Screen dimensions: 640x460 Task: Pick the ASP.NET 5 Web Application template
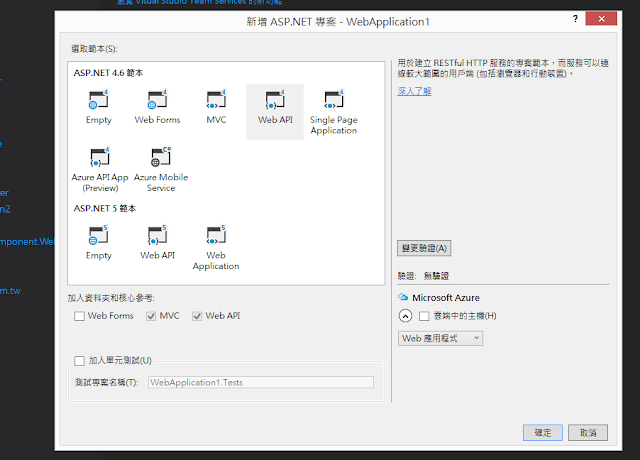click(x=216, y=248)
